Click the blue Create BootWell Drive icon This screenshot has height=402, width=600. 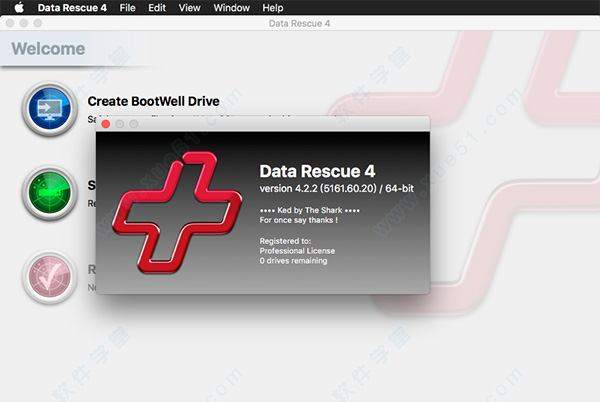pos(50,109)
